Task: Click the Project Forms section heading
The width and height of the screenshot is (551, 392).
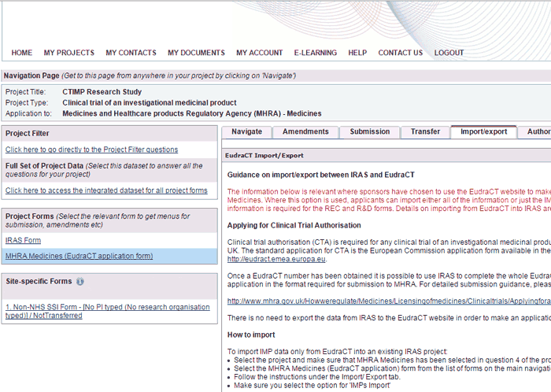Action: pos(30,216)
